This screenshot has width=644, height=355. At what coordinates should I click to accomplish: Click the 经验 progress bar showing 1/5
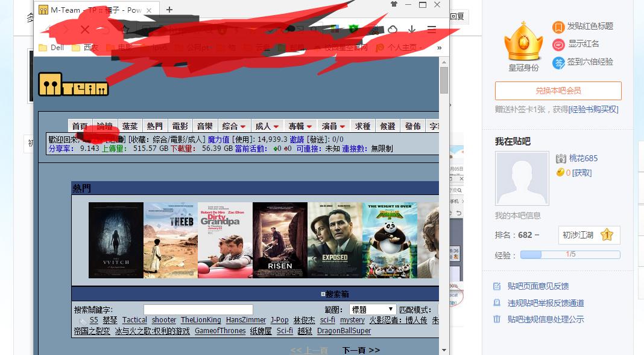[x=570, y=255]
